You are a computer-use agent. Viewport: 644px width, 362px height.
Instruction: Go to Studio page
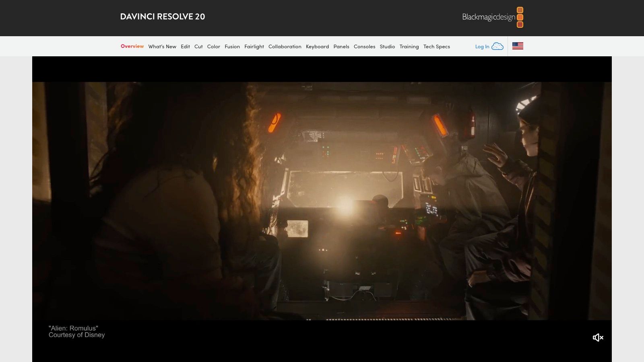[x=387, y=47]
